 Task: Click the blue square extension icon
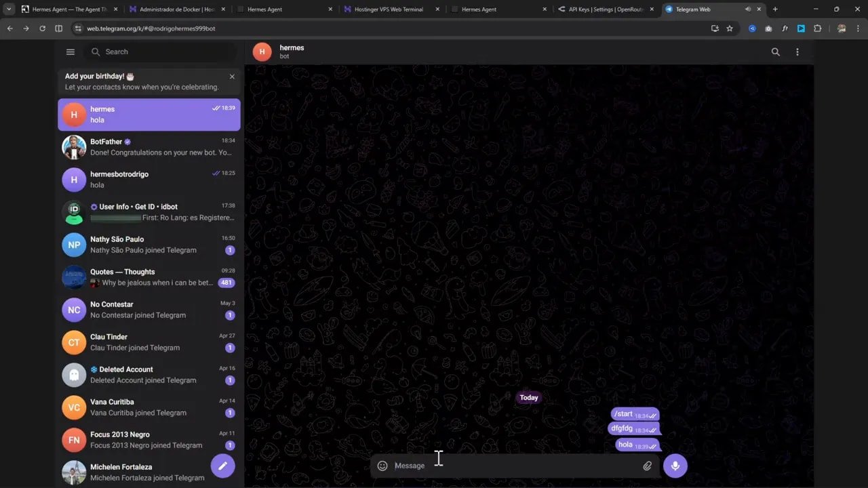(x=801, y=28)
